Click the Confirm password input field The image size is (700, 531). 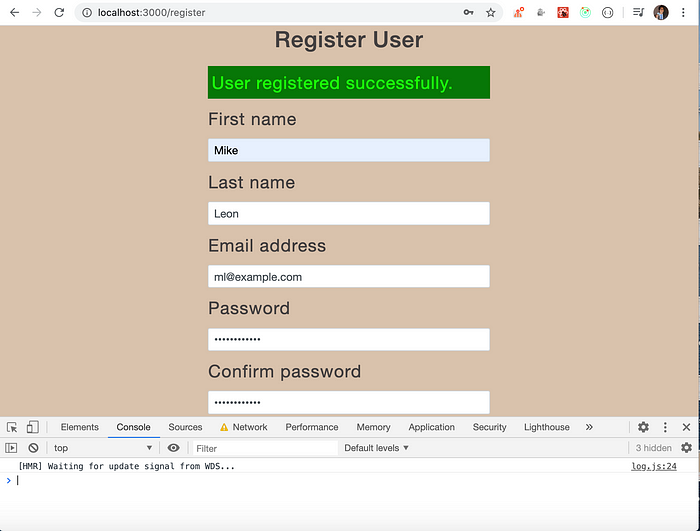(x=349, y=402)
